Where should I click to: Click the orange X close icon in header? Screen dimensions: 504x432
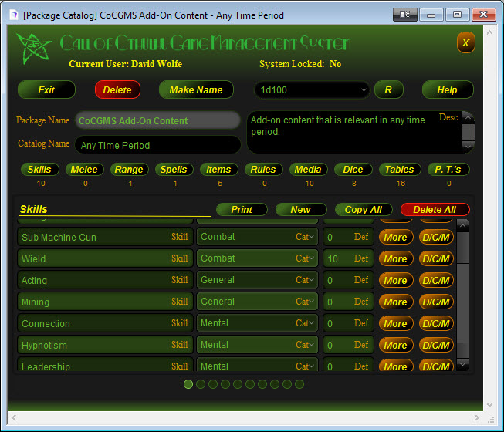[x=465, y=42]
